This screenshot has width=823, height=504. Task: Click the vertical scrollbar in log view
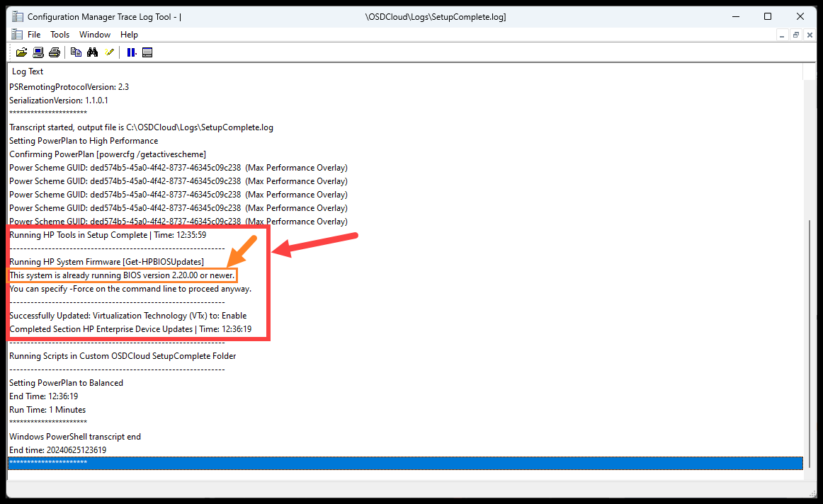click(x=809, y=319)
